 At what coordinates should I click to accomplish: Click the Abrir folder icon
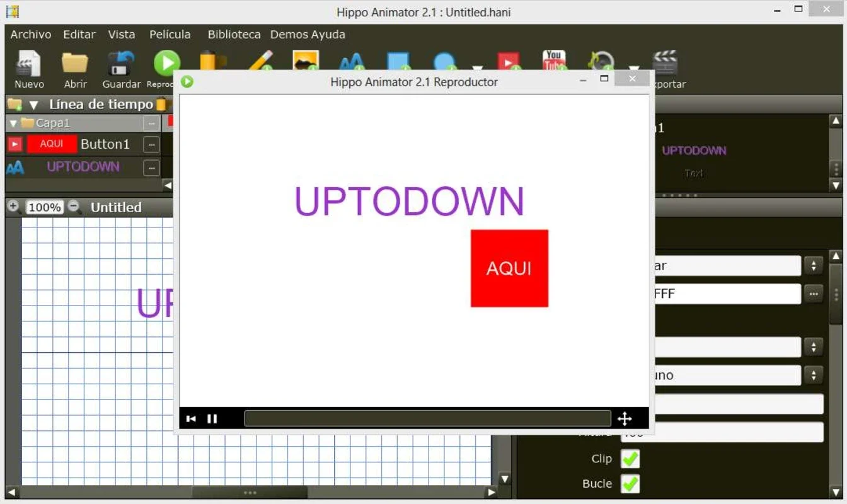pos(75,64)
